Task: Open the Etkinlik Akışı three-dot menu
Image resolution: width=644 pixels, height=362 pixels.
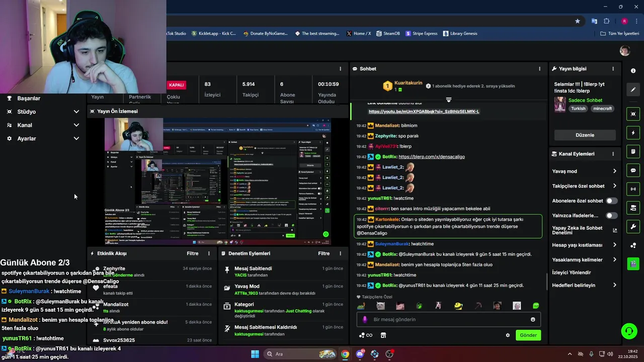Action: coord(209,253)
